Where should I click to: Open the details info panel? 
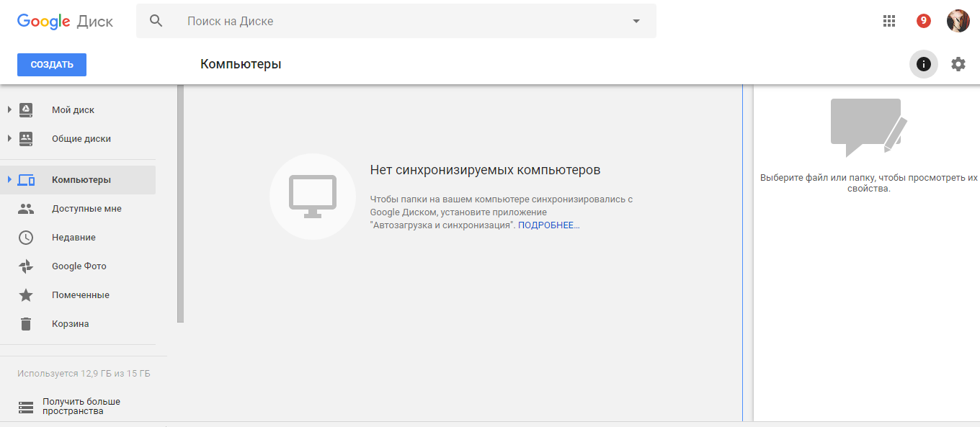point(923,64)
